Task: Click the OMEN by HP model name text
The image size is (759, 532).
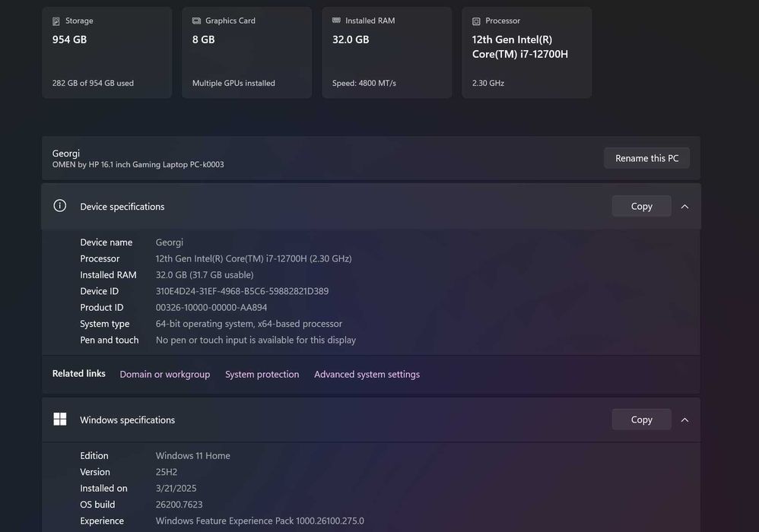Action: click(x=138, y=164)
